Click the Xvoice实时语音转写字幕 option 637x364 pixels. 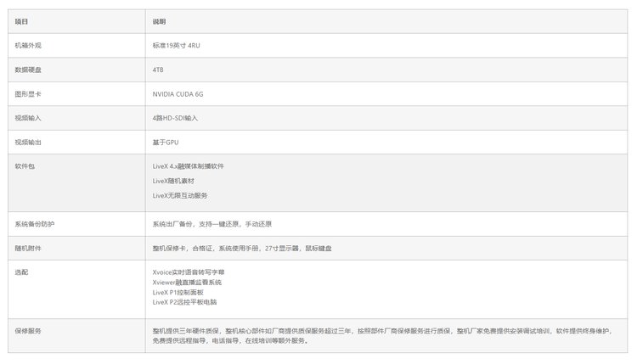click(188, 272)
